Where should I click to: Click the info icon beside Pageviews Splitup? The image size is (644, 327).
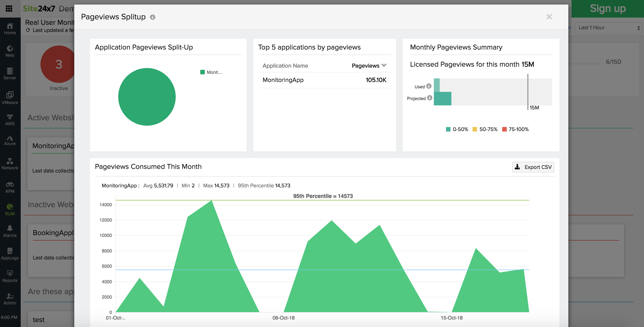[x=153, y=17]
